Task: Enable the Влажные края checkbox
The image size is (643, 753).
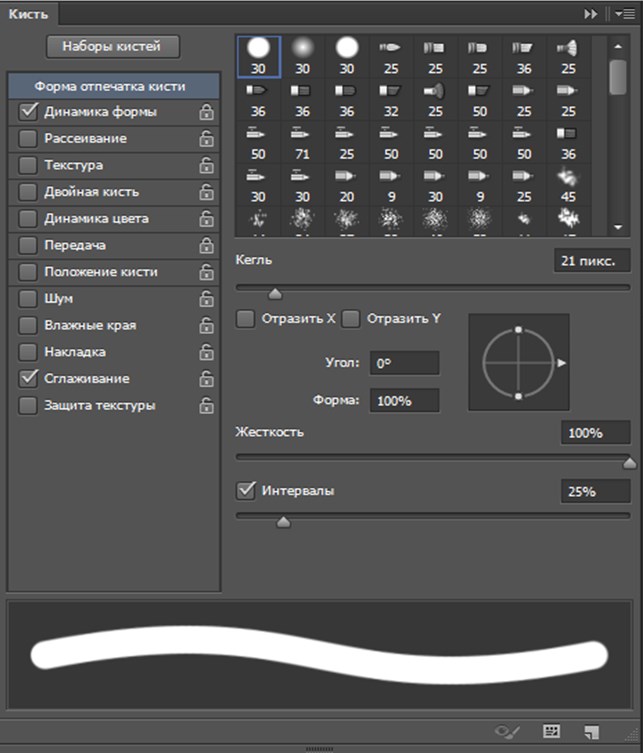Action: click(x=28, y=325)
